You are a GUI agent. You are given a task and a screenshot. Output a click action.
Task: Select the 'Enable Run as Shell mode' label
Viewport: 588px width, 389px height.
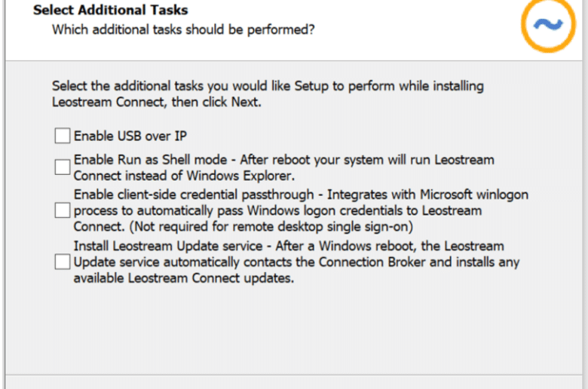pos(150,160)
